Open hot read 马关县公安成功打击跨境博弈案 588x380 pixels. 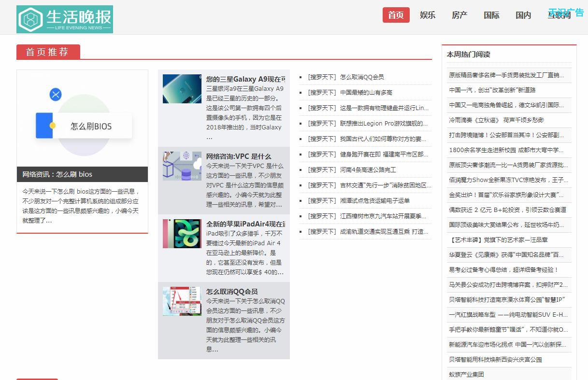508,284
